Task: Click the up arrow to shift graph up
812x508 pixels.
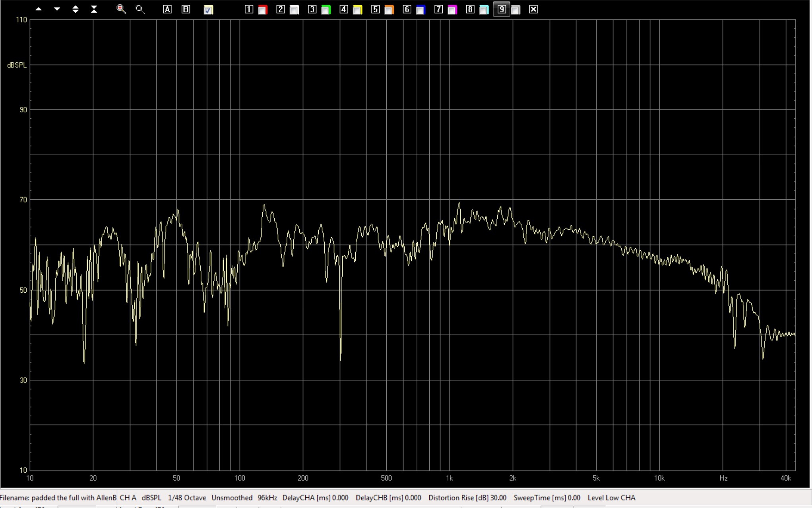Action: tap(39, 9)
